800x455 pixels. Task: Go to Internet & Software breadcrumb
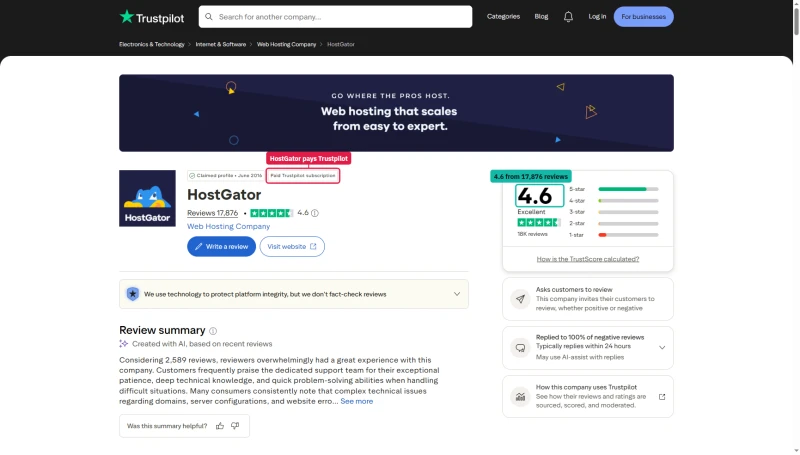(220, 44)
